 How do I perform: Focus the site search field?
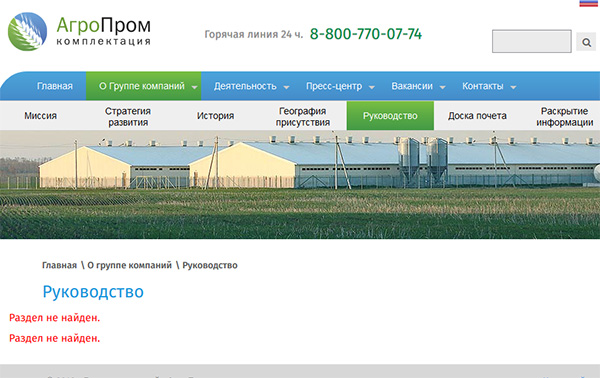(x=532, y=41)
